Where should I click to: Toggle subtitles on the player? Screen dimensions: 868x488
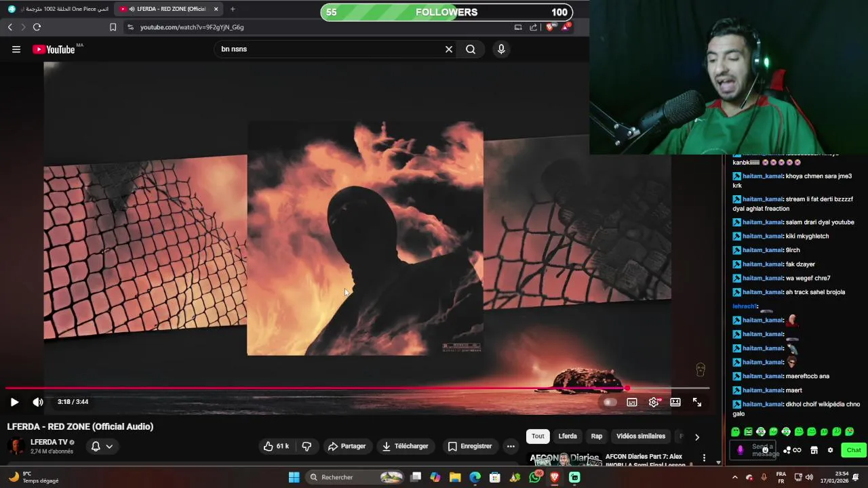click(632, 402)
